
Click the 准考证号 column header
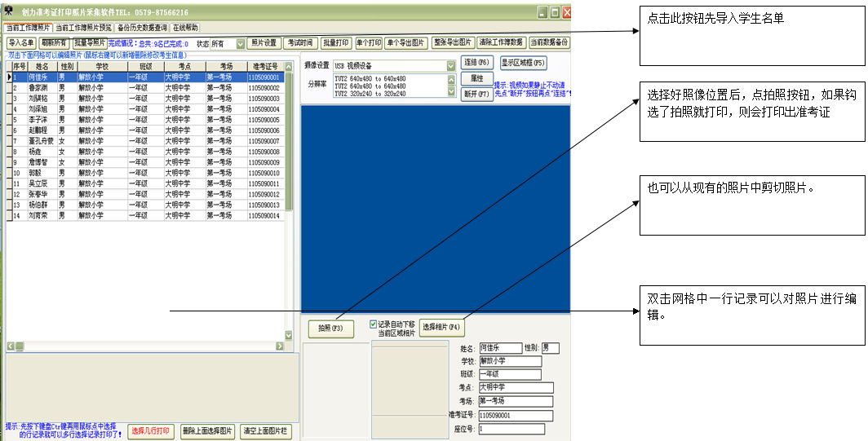(266, 66)
